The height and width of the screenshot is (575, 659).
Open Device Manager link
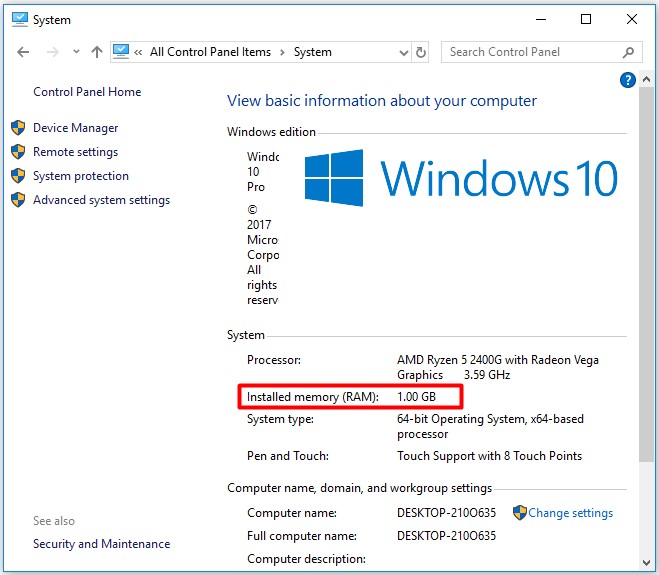[x=76, y=128]
